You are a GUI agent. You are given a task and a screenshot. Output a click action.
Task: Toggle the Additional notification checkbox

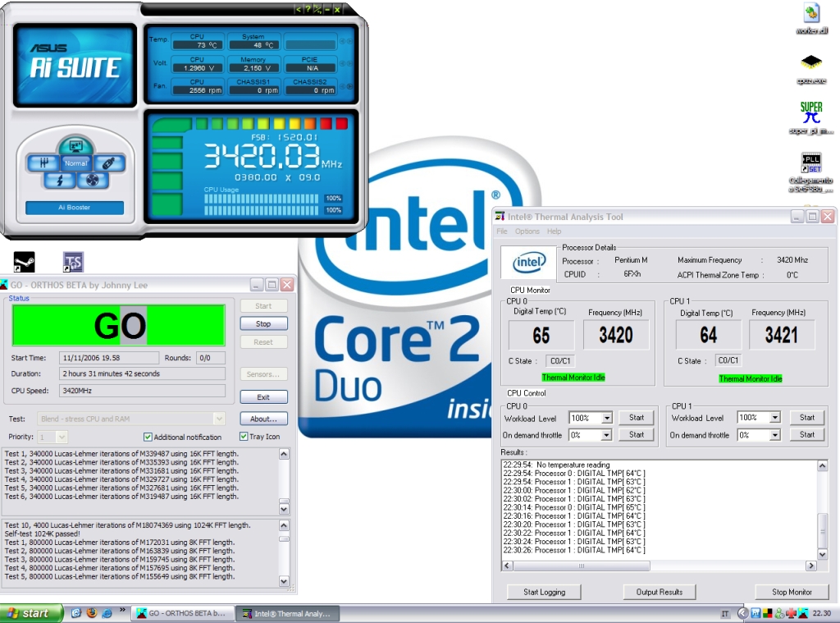148,437
